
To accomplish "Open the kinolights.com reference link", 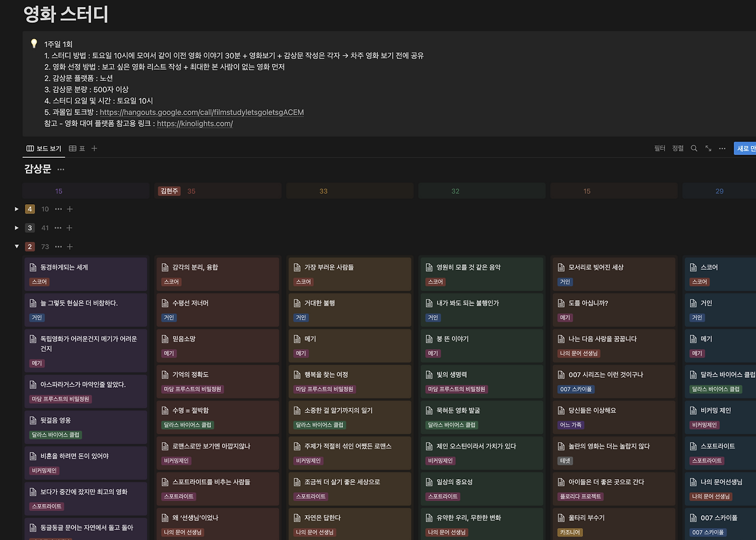I will coord(195,123).
